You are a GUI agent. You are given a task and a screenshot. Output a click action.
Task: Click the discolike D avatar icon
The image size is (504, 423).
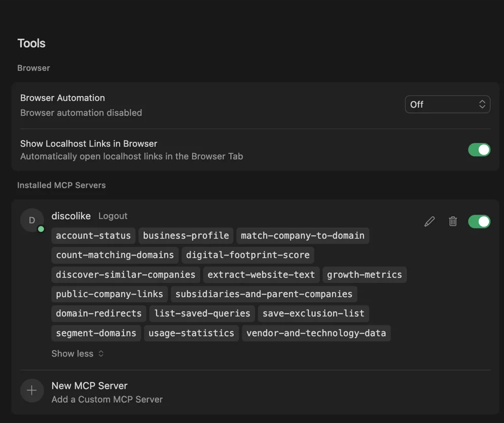point(32,220)
